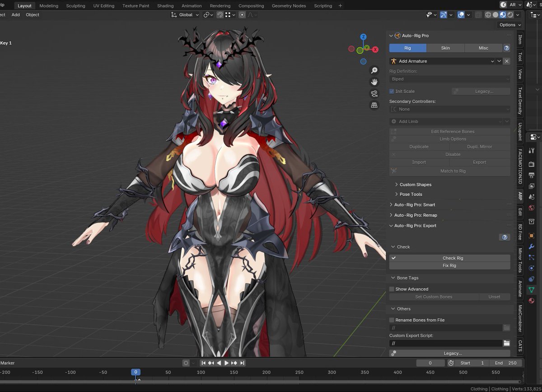542x392 pixels.
Task: Open the Add Armature dropdown
Action: click(443, 61)
